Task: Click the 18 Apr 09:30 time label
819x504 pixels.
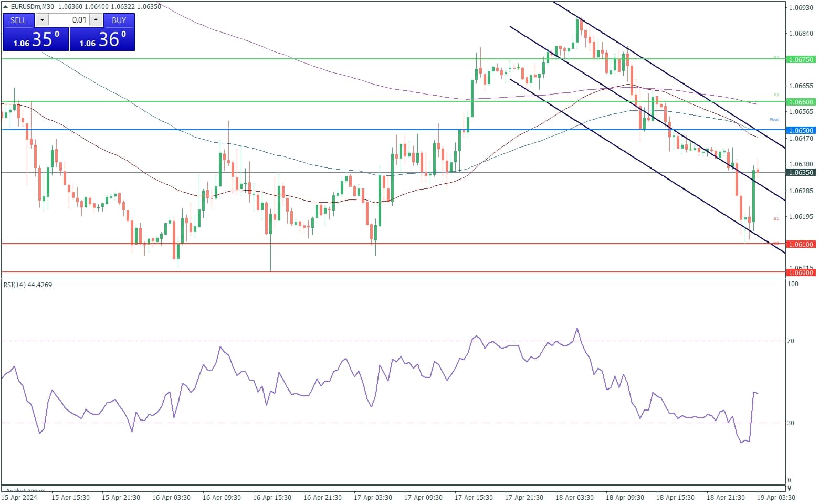Action: tap(625, 498)
